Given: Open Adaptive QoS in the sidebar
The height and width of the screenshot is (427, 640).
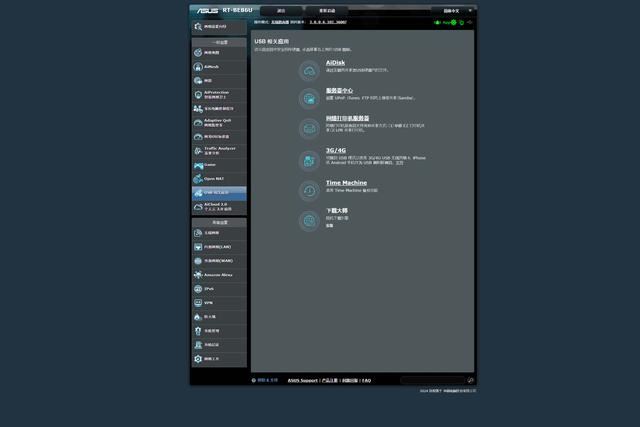Looking at the screenshot, I should (219, 122).
